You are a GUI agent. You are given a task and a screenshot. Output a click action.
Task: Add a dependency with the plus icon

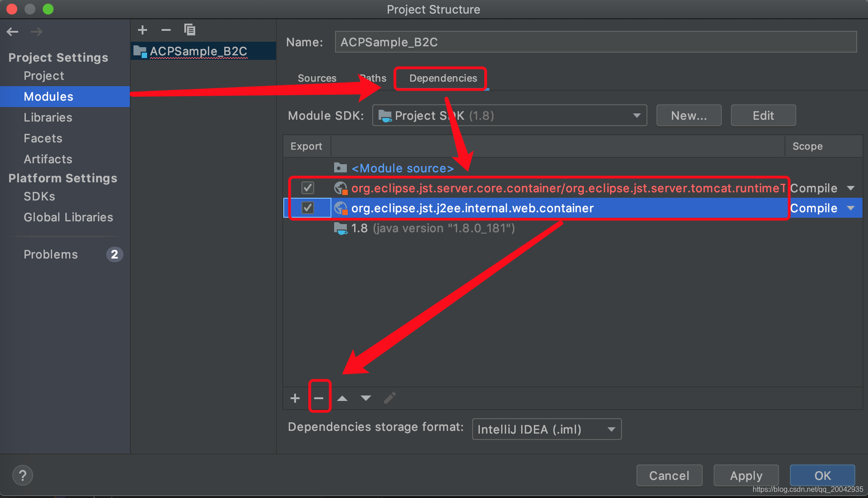tap(295, 398)
